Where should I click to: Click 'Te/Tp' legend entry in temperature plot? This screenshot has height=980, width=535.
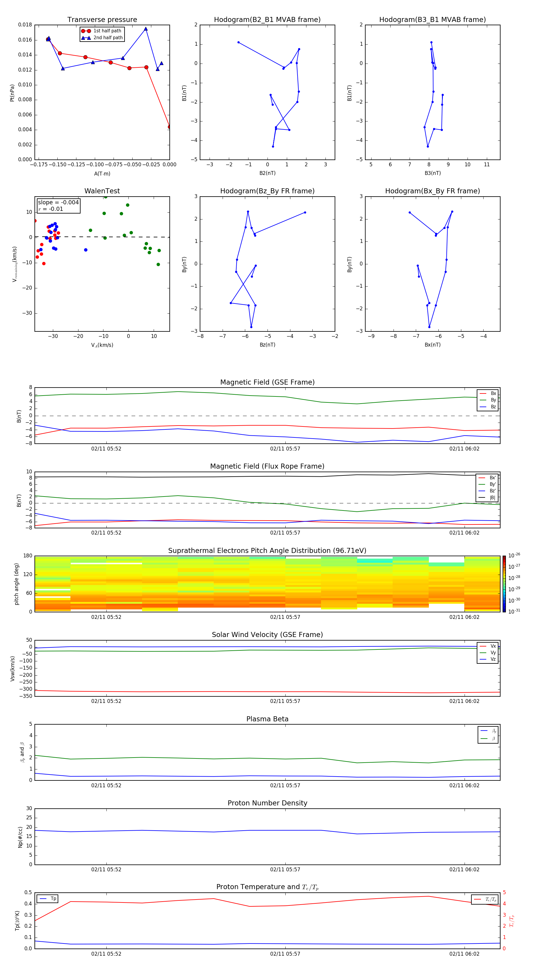[x=485, y=899]
